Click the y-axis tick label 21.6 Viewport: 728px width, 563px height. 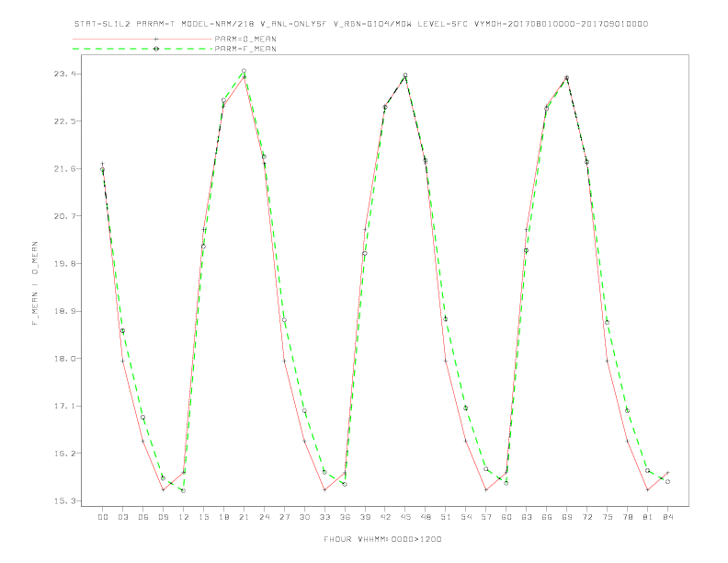[x=65, y=168]
